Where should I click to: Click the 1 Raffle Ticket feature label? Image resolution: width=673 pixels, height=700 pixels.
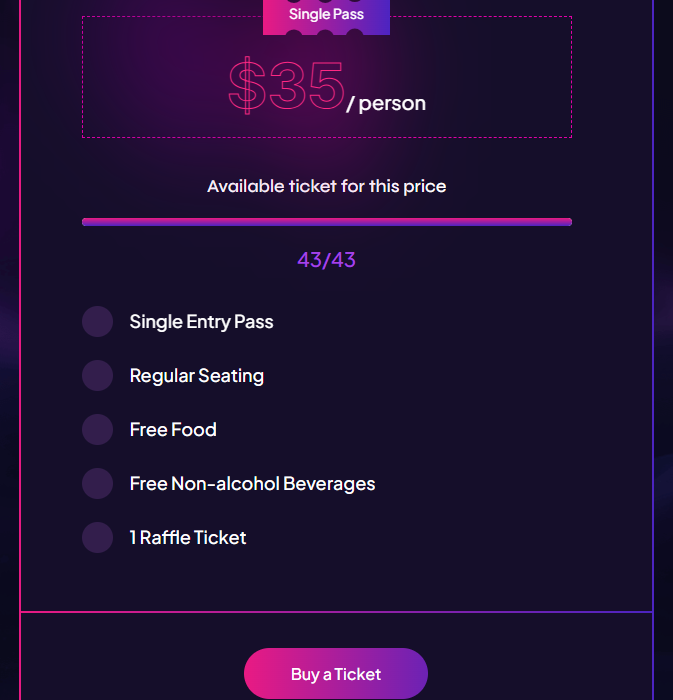(x=188, y=538)
